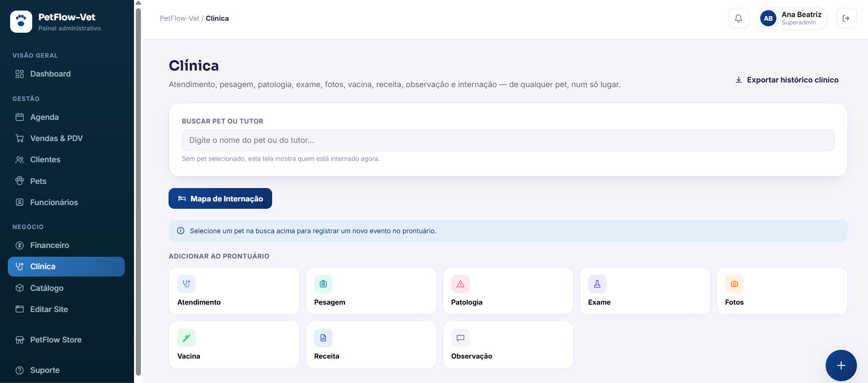
Task: Click the logout icon button
Action: 846,18
